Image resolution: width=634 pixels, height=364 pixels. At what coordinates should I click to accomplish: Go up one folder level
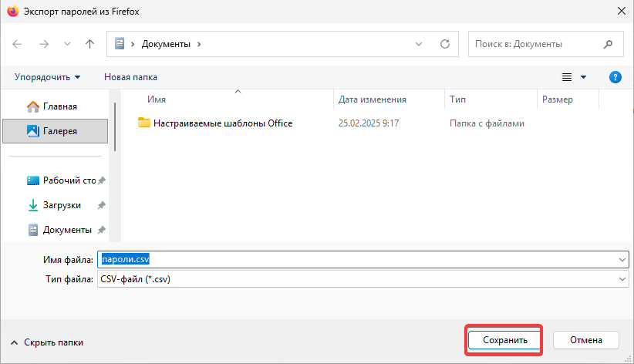pos(90,44)
